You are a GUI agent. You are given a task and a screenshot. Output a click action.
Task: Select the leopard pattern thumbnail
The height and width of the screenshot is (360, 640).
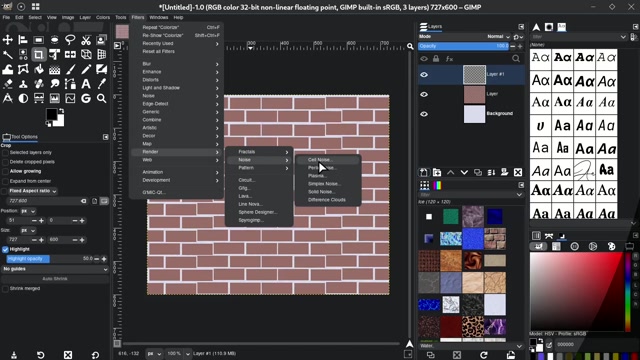(473, 327)
